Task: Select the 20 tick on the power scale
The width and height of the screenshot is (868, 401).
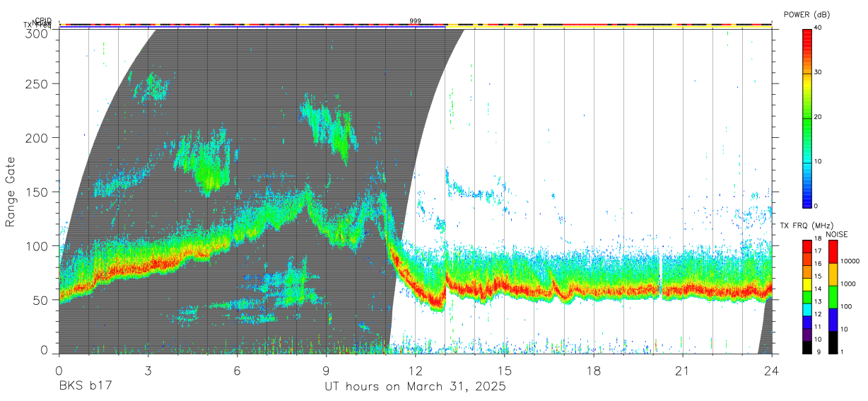Action: pos(819,117)
